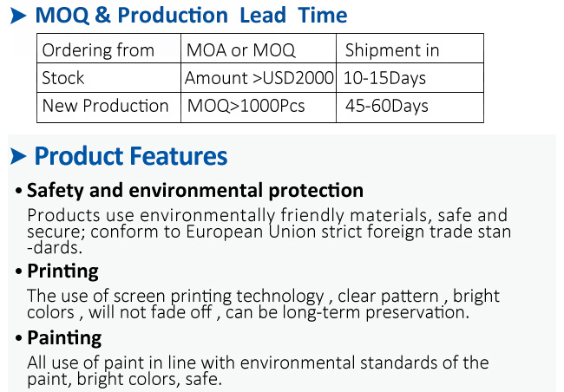
Task: Click the '10-15Days' shipment cell
Action: (410, 78)
